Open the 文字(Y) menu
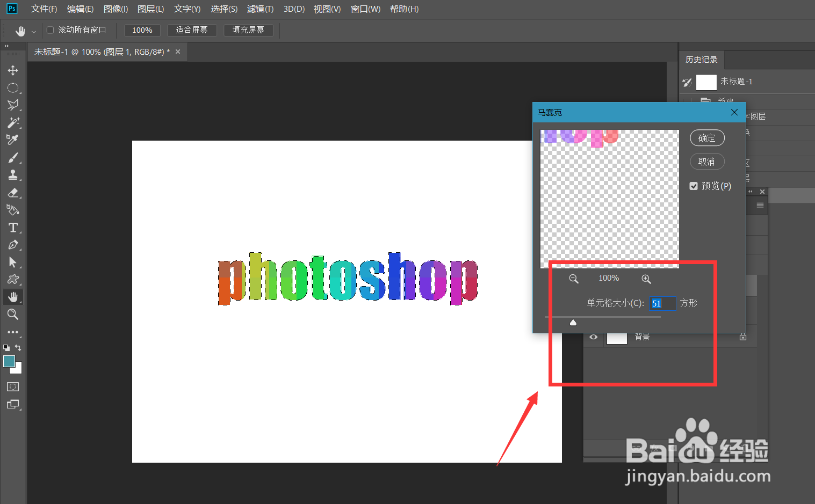815x504 pixels. tap(187, 9)
